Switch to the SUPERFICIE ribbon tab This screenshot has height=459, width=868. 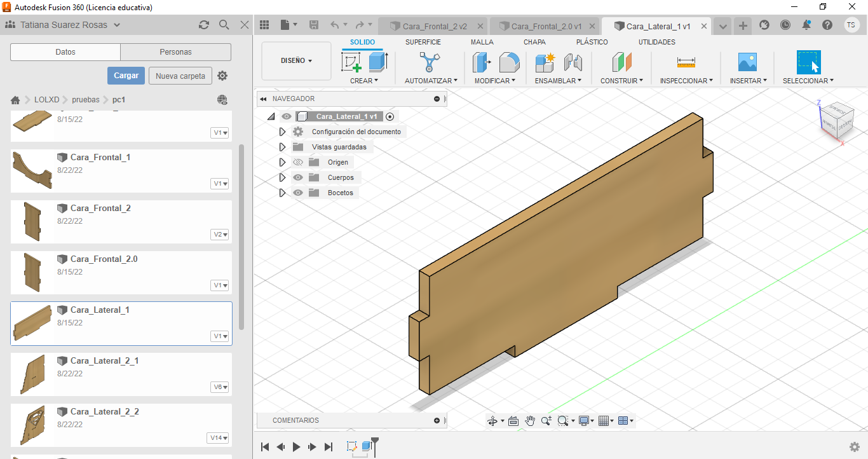423,42
